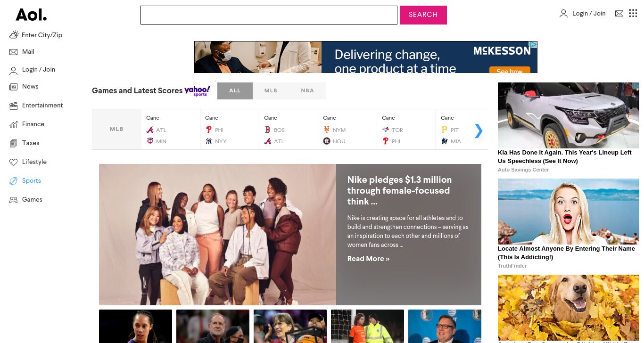
Task: Open the ATL vs MIN game card
Action: tap(171, 130)
